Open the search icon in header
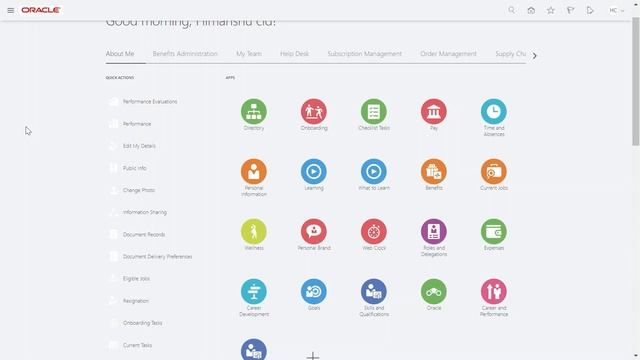 (511, 10)
